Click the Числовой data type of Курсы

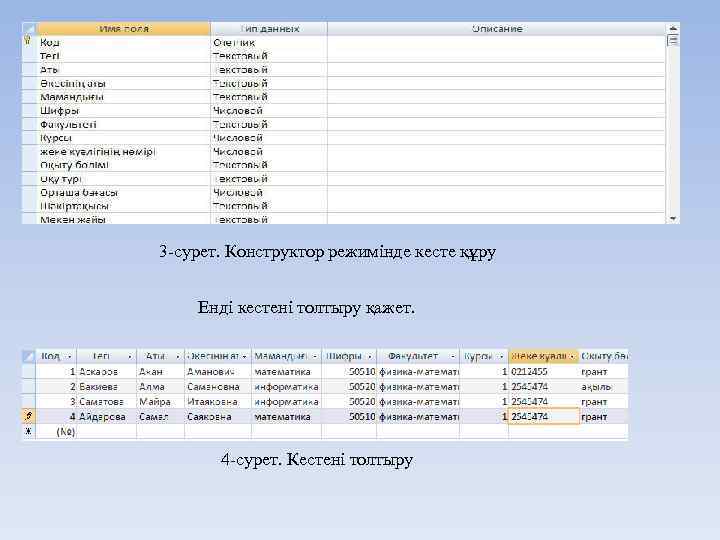click(x=269, y=138)
